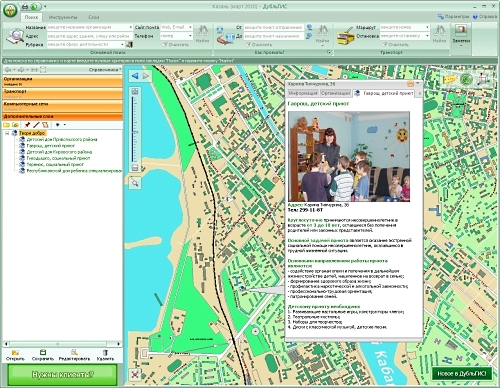Click Очистить in Транспорт group
Image resolution: width=500 pixels, height=388 pixels.
(395, 45)
